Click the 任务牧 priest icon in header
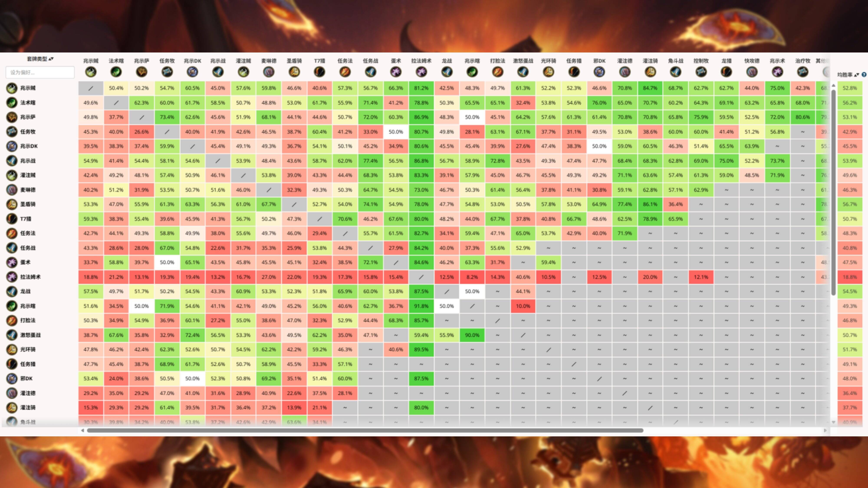The image size is (868, 488). click(x=167, y=72)
